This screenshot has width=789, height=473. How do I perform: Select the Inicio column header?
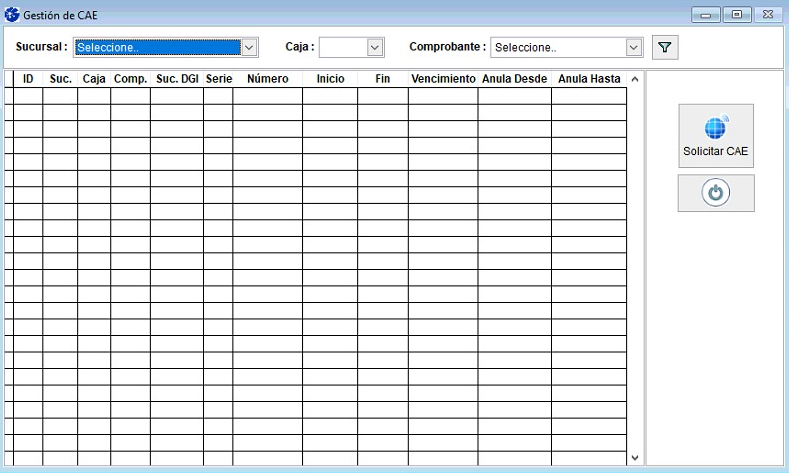tap(330, 79)
